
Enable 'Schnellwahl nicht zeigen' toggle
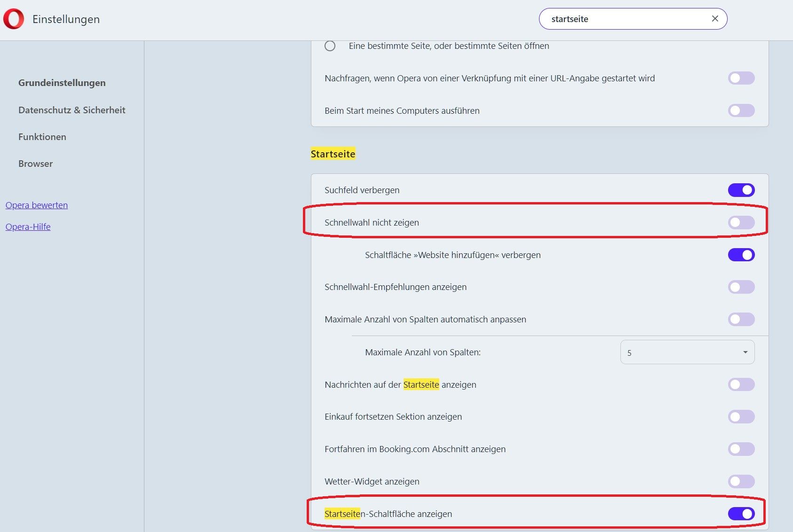click(x=741, y=222)
